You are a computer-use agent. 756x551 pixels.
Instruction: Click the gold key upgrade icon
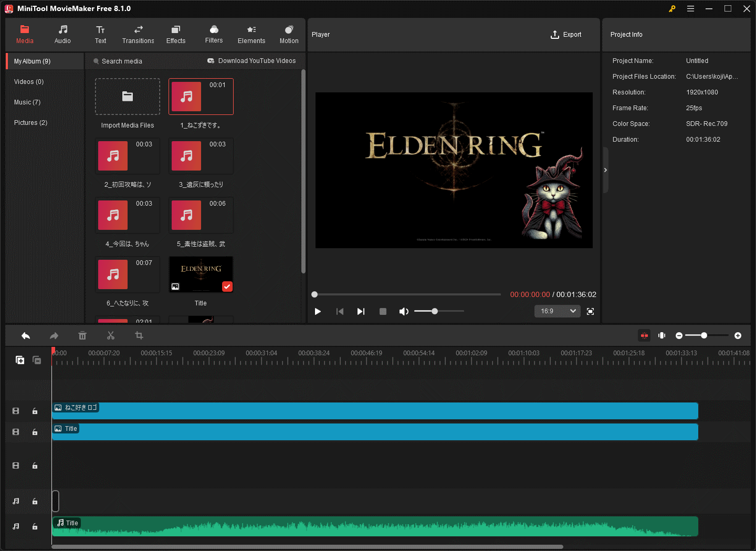[x=672, y=8]
